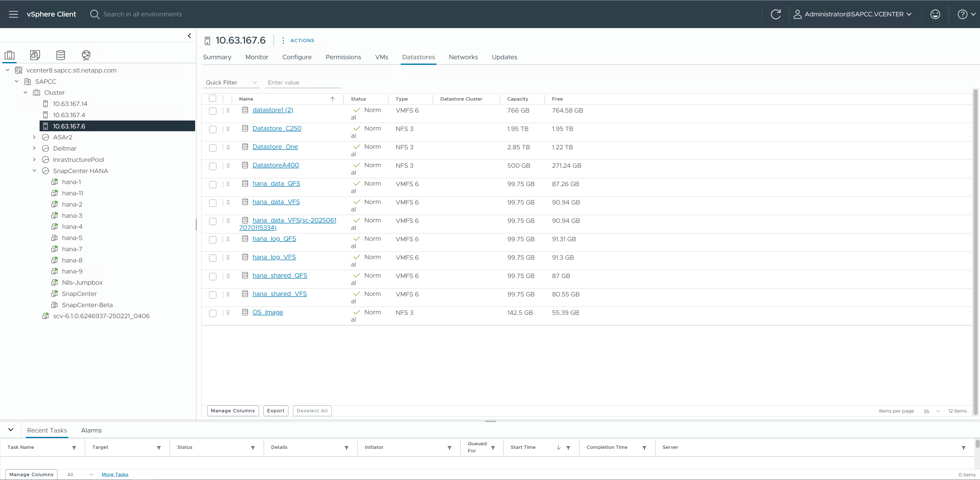Click the Export button
Image resolution: width=980 pixels, height=480 pixels.
click(x=275, y=411)
